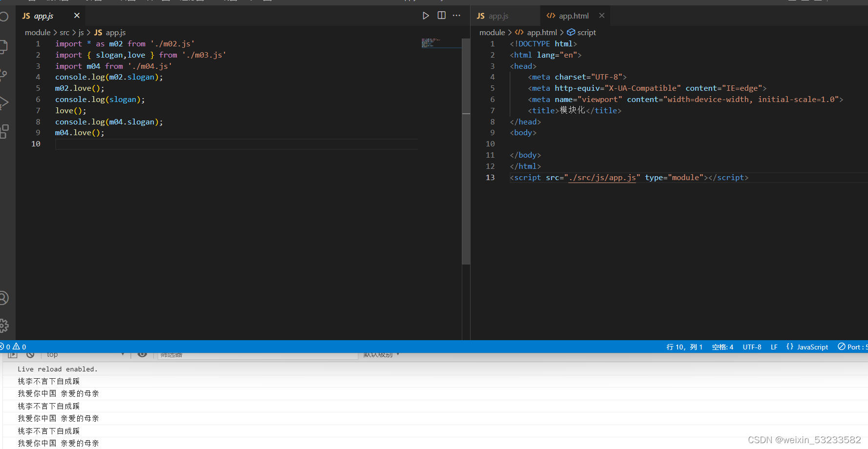Click the errors and warnings counter in status bar
The image size is (868, 449).
tap(13, 347)
